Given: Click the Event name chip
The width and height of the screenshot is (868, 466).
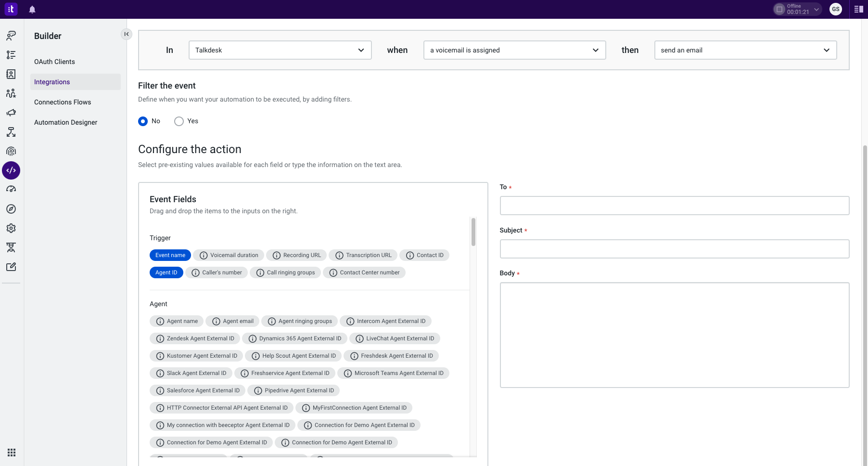Looking at the screenshot, I should pos(170,255).
